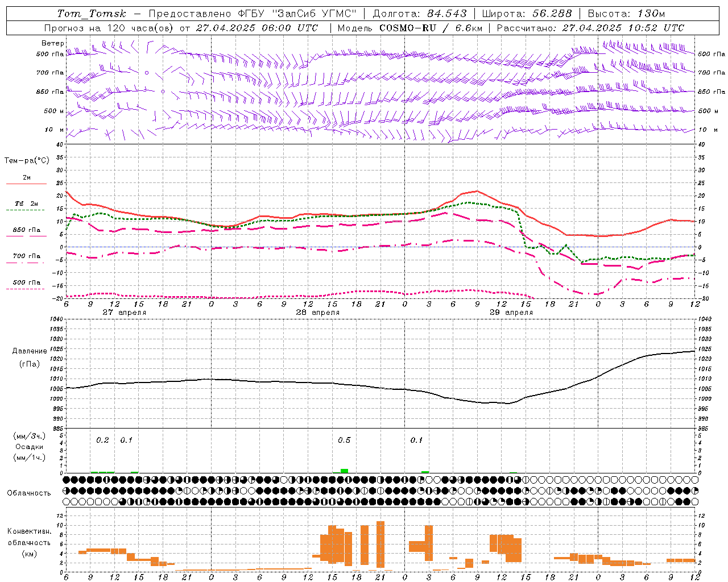Click the precipitation value 0.5
The height and width of the screenshot is (582, 728).
pos(344,440)
